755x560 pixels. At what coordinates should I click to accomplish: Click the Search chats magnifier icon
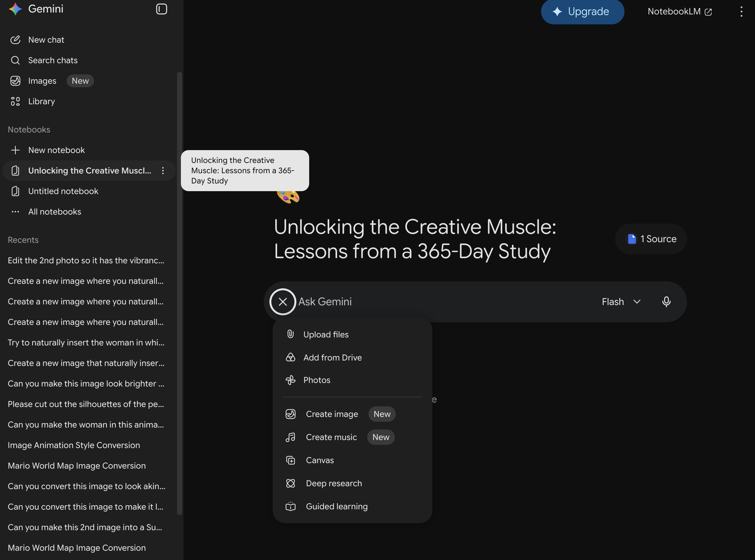point(15,60)
